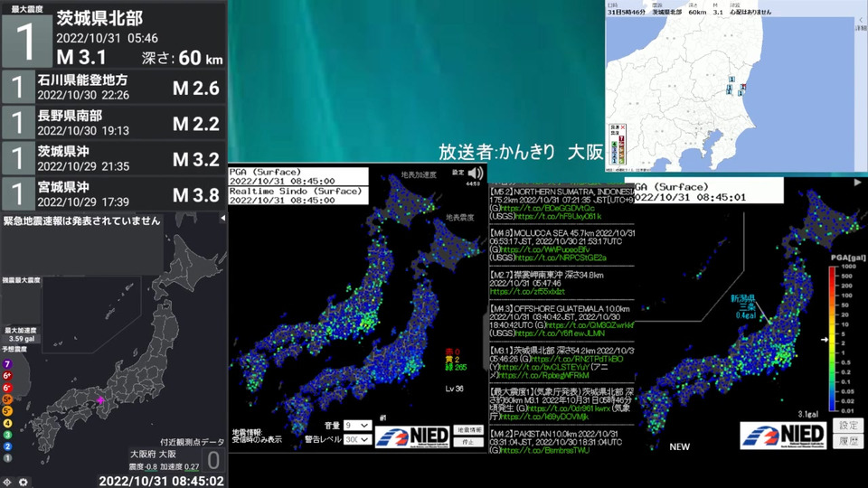Click the 停止 stop button
This screenshot has width=868, height=488.
468,442
